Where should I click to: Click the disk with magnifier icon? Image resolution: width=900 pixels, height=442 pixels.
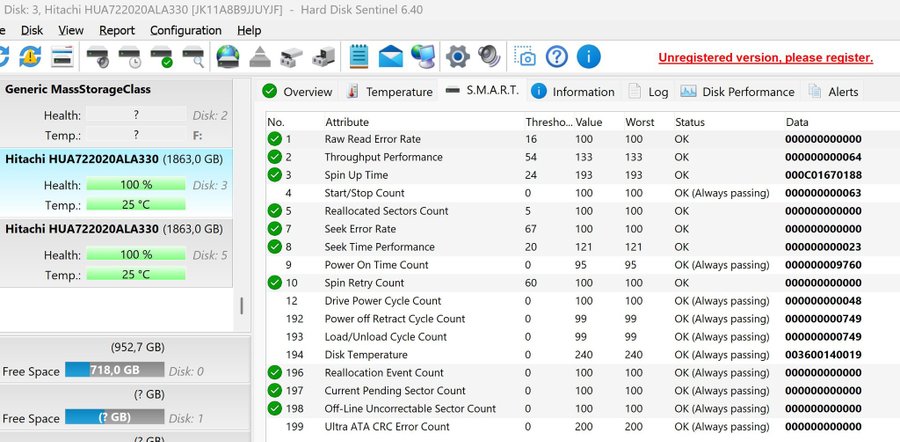(194, 56)
